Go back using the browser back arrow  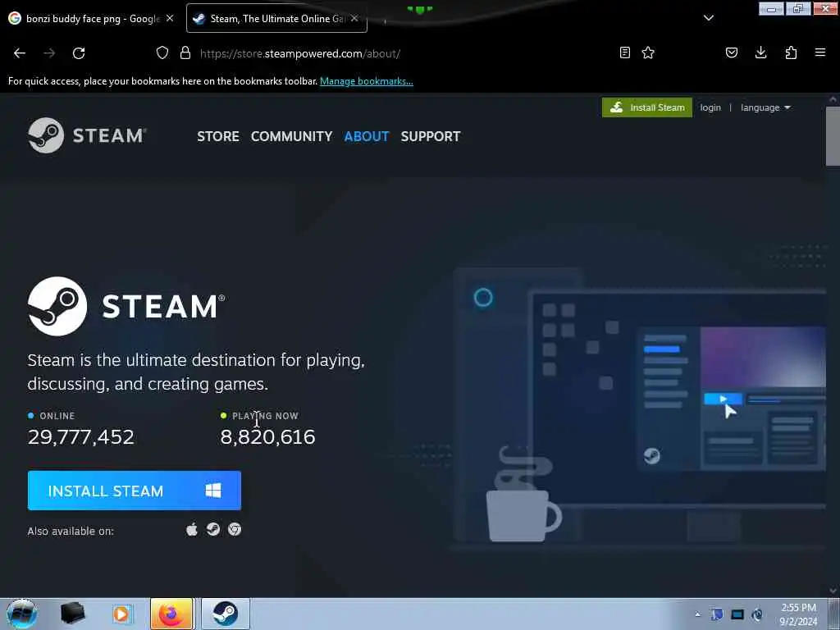tap(20, 53)
